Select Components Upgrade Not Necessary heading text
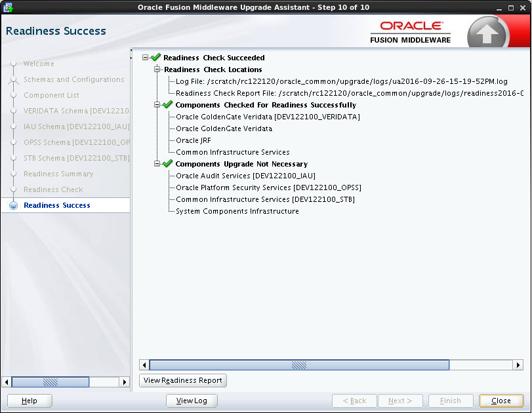The width and height of the screenshot is (532, 413). pyautogui.click(x=241, y=164)
